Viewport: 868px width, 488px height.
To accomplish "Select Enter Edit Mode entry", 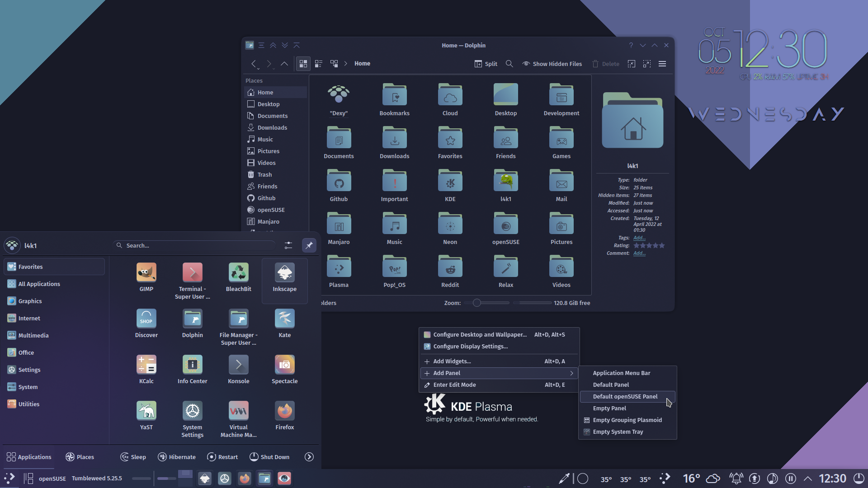I will [x=499, y=385].
